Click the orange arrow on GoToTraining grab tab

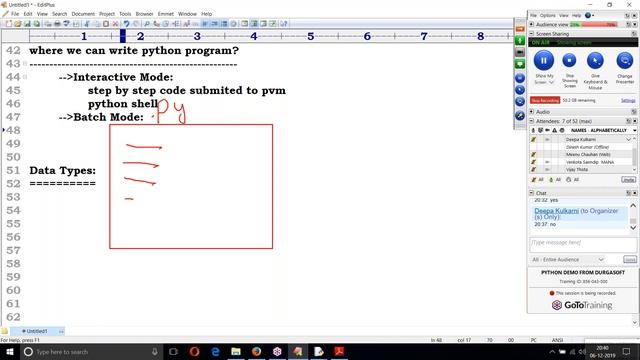pos(520,29)
